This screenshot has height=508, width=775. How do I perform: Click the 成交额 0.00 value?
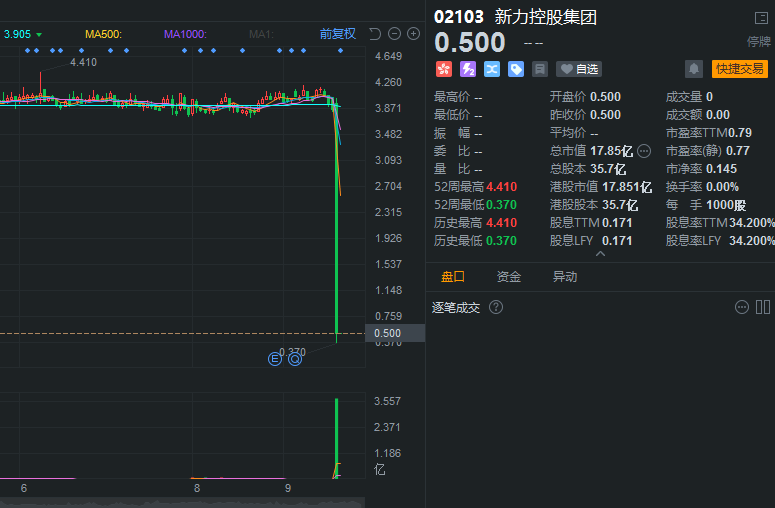[718, 115]
